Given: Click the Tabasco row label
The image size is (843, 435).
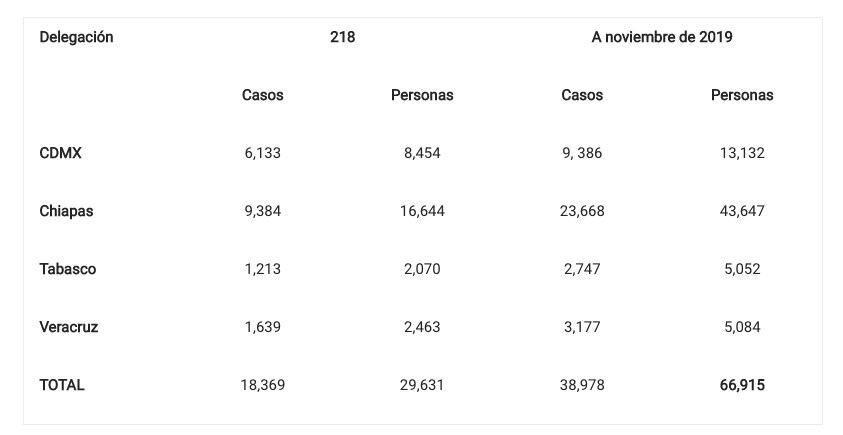Looking at the screenshot, I should [x=68, y=269].
